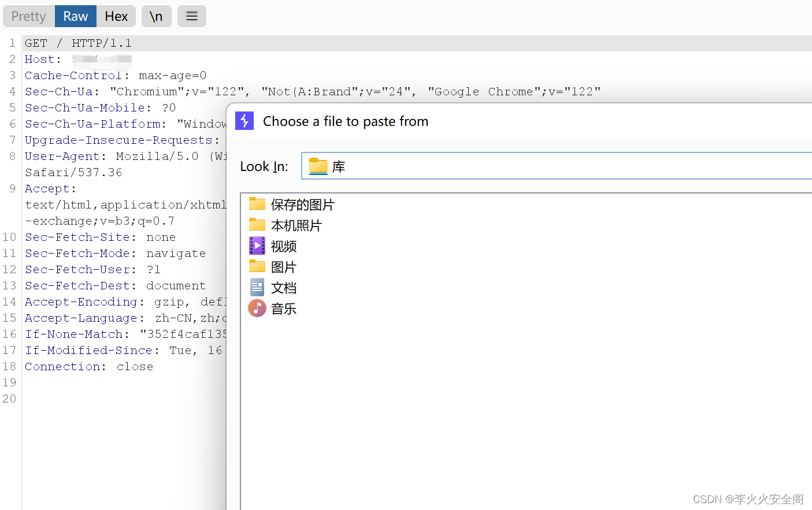Click the 音乐 music library icon

click(x=257, y=308)
